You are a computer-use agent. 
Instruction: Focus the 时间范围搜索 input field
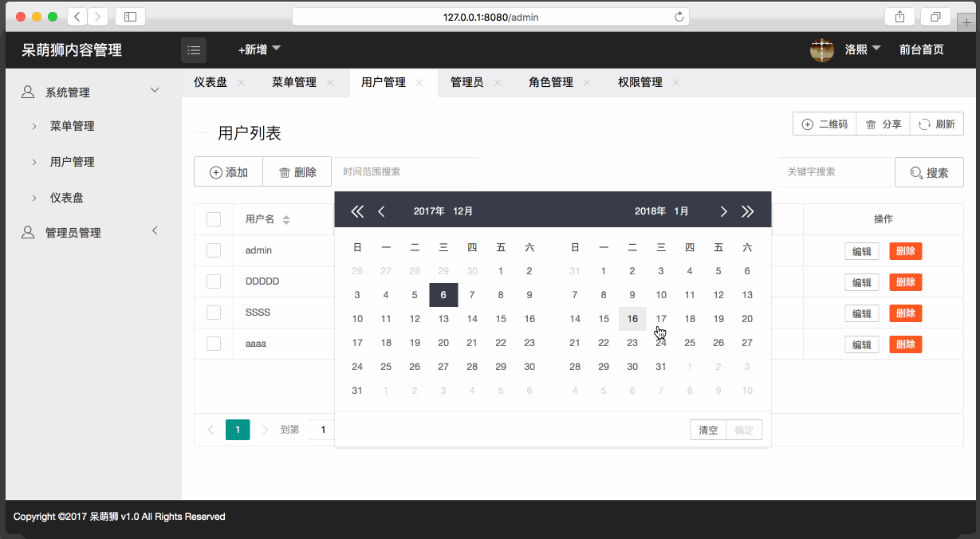tap(406, 171)
